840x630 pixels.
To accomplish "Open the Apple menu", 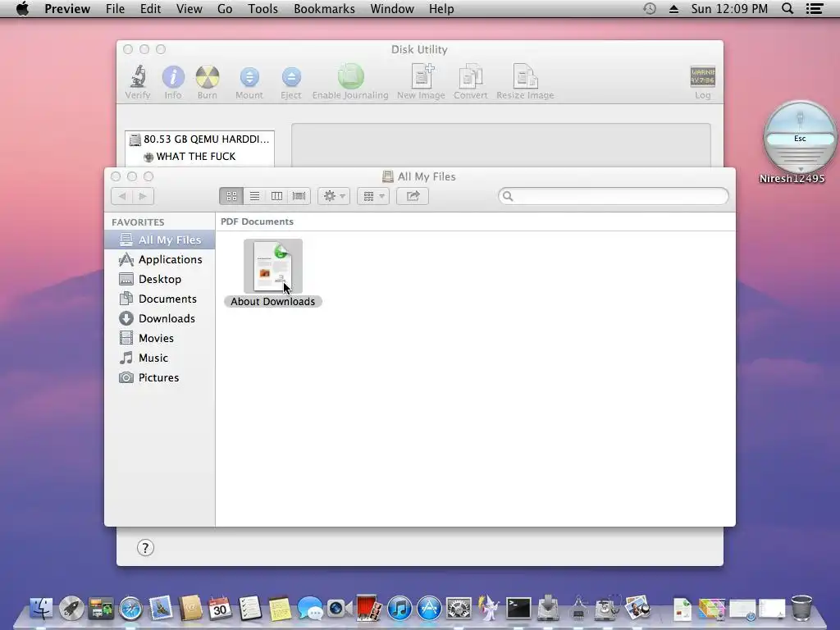I will point(22,9).
